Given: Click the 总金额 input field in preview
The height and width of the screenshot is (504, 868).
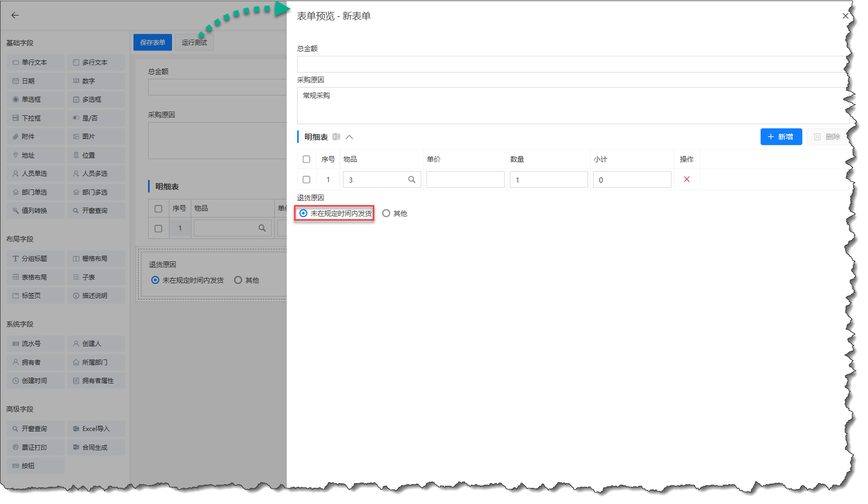Looking at the screenshot, I should click(571, 64).
